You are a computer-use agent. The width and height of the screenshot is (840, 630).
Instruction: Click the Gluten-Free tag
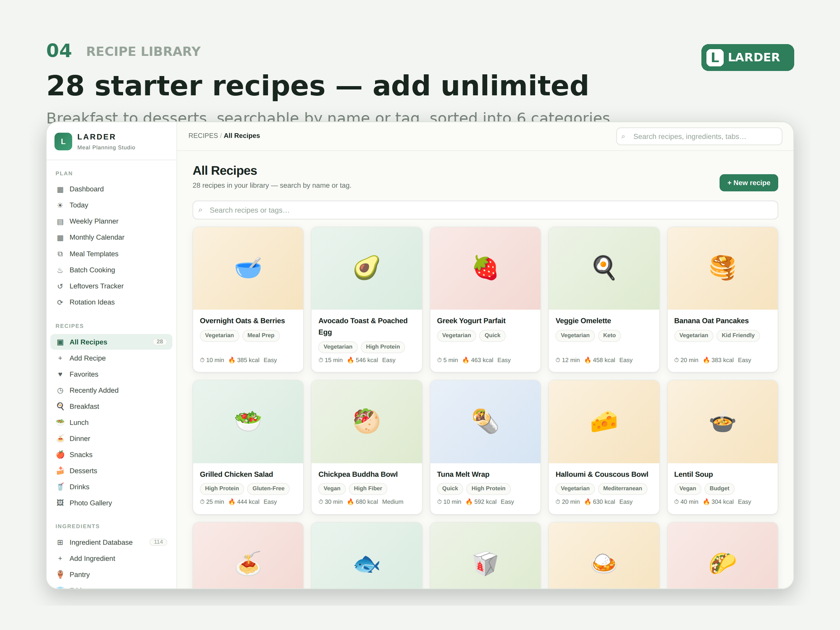268,488
